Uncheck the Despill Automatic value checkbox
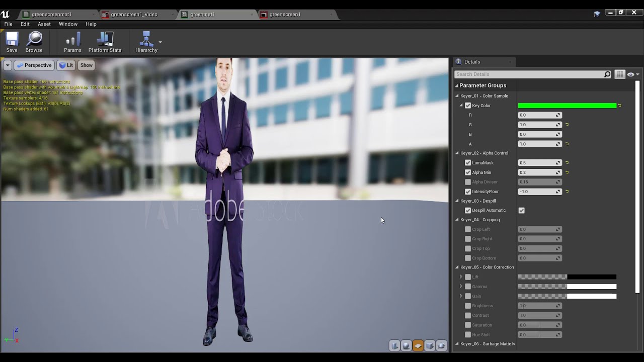This screenshot has width=644, height=362. pos(521,211)
